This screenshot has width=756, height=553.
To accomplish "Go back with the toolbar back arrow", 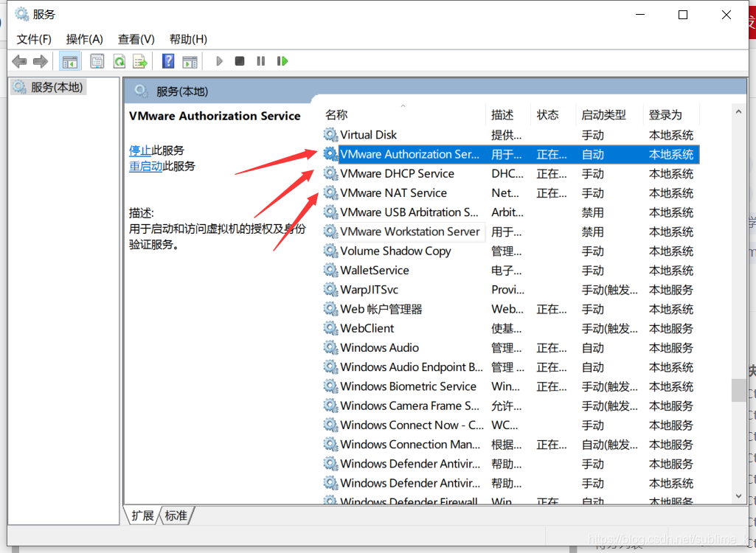I will (x=19, y=61).
